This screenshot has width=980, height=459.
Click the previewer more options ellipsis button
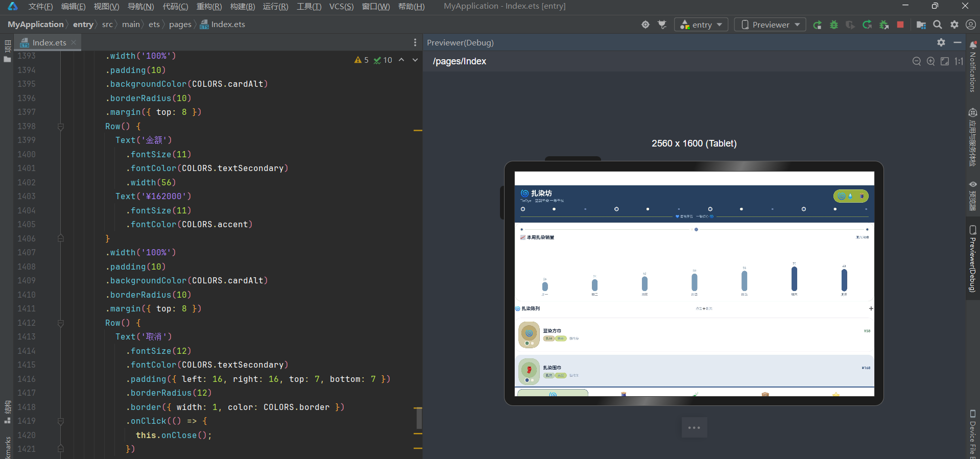[694, 427]
